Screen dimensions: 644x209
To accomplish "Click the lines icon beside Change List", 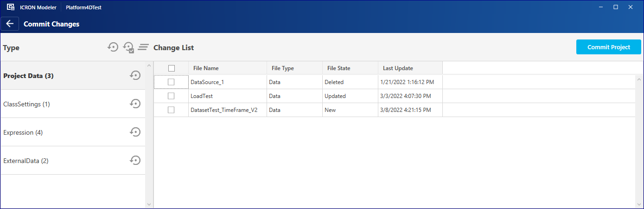I will 143,47.
